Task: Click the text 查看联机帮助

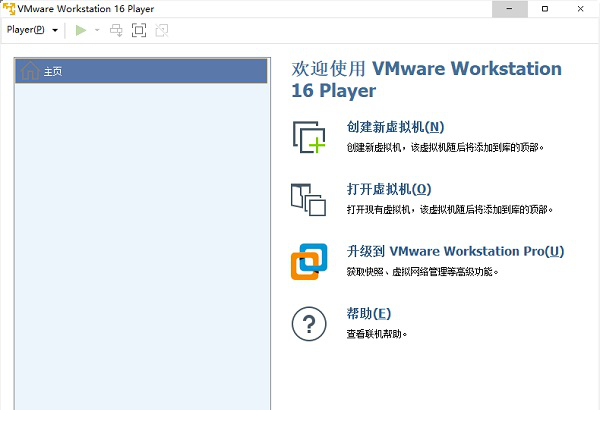Action: [x=377, y=334]
